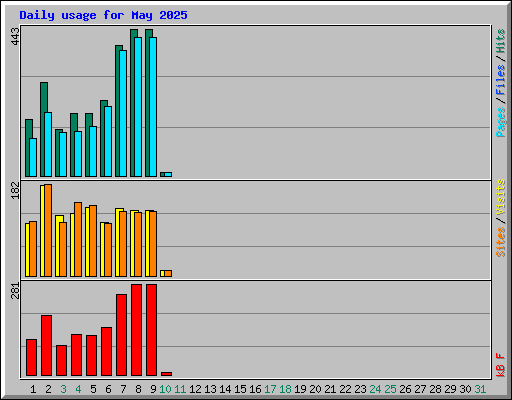The width and height of the screenshot is (512, 400).
Task: Click day label '7' on the x-axis
Action: tap(123, 389)
